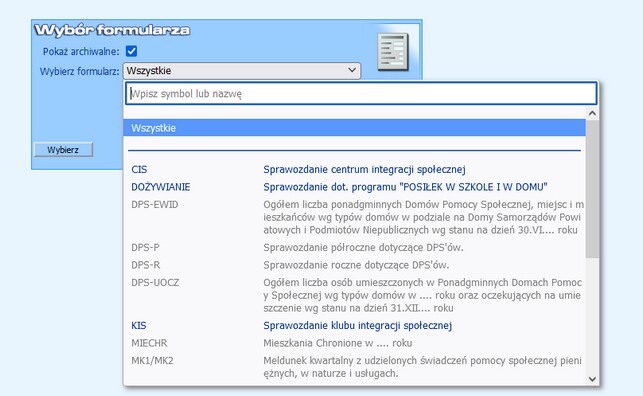This screenshot has height=396, width=643.
Task: Focus the symbol or name search field
Action: pos(361,93)
